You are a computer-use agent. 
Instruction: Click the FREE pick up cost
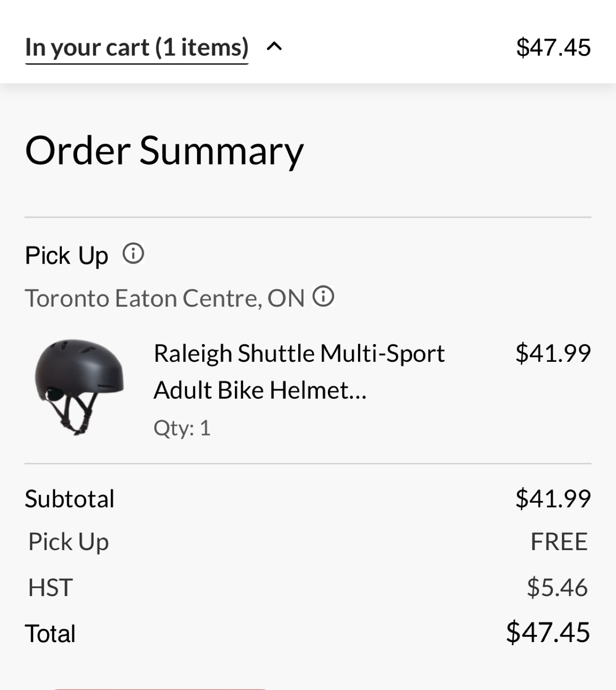[x=559, y=542]
